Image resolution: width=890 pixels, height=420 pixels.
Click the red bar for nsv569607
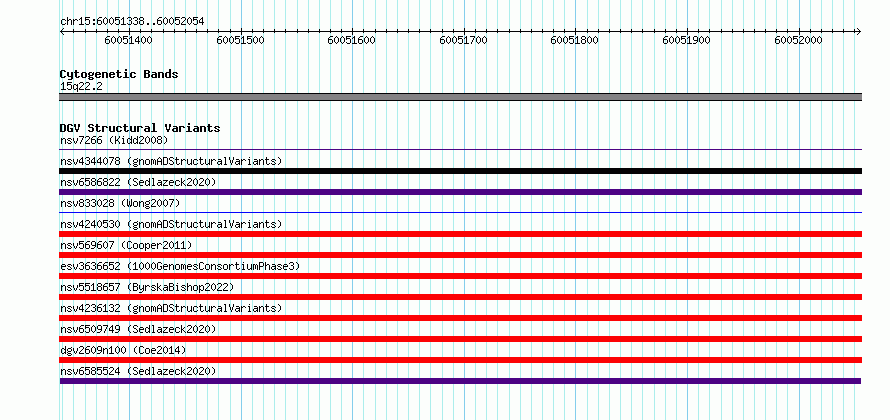click(460, 255)
